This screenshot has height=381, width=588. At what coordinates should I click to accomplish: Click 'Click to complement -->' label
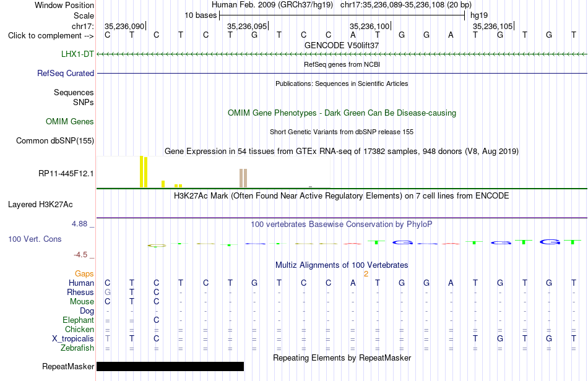coord(51,36)
